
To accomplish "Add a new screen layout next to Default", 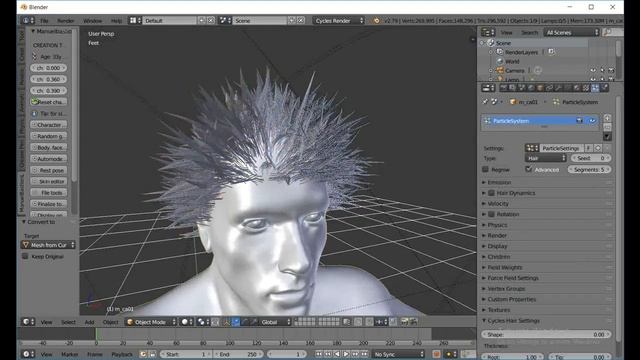I will coord(202,20).
